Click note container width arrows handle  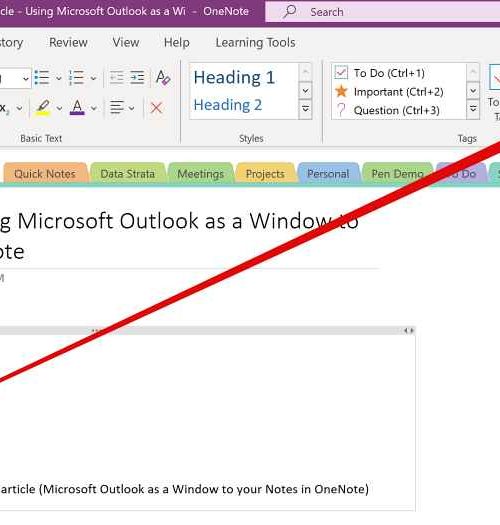[409, 331]
